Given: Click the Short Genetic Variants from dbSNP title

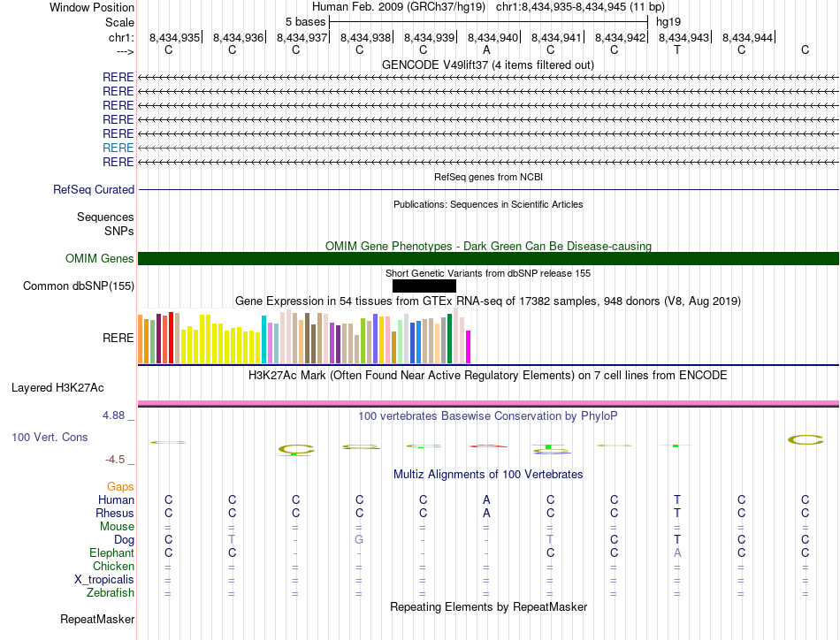Looking at the screenshot, I should (488, 273).
